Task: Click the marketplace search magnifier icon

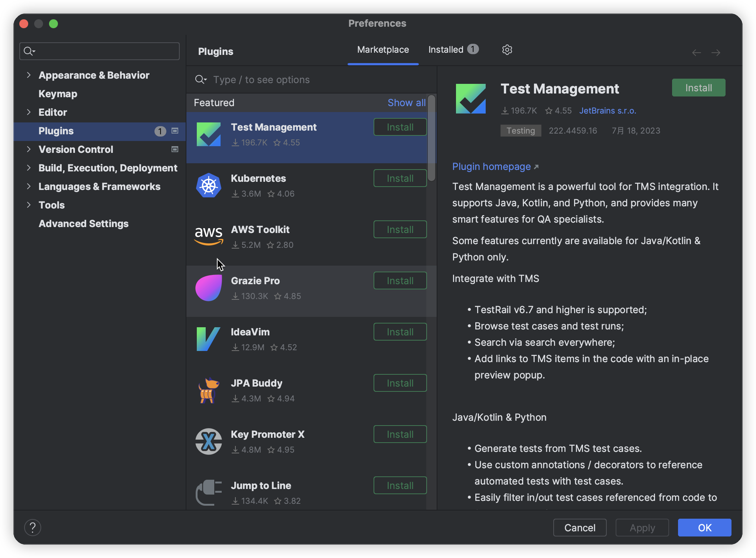Action: 201,80
